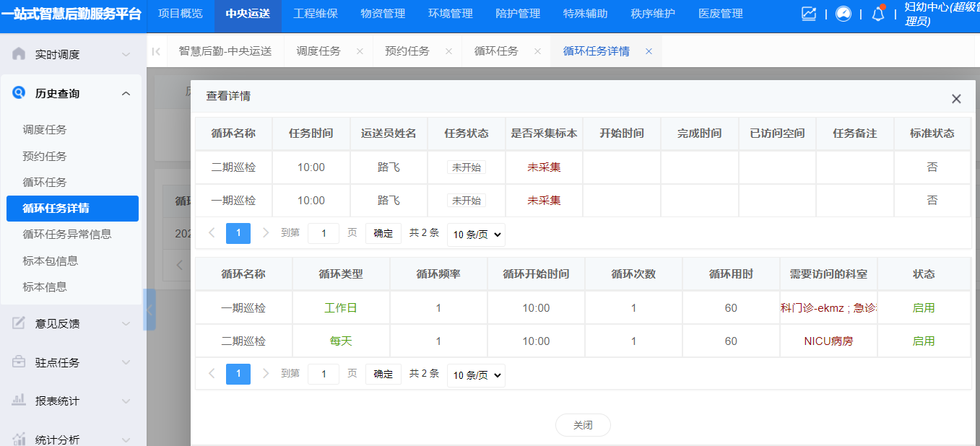
Task: Switch to the 智慧后勤-中央运送 tab
Action: coord(225,51)
